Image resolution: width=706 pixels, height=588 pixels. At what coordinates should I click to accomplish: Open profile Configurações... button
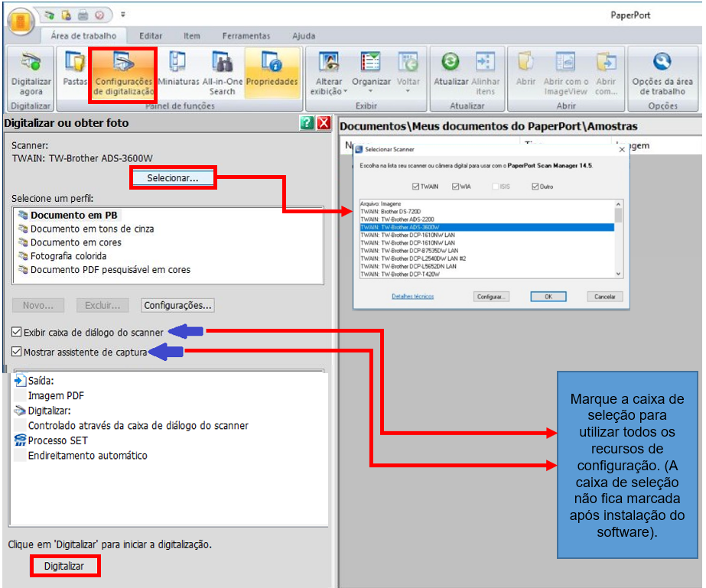pyautogui.click(x=177, y=305)
